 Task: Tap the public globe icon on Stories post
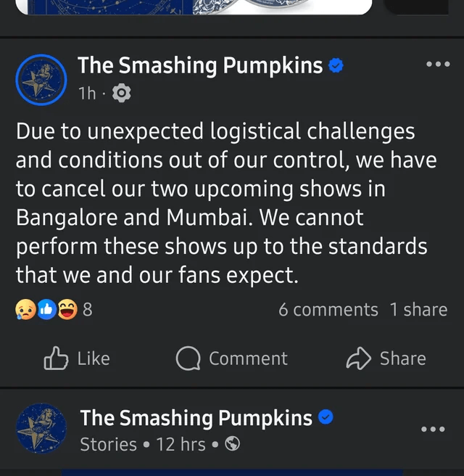232,444
